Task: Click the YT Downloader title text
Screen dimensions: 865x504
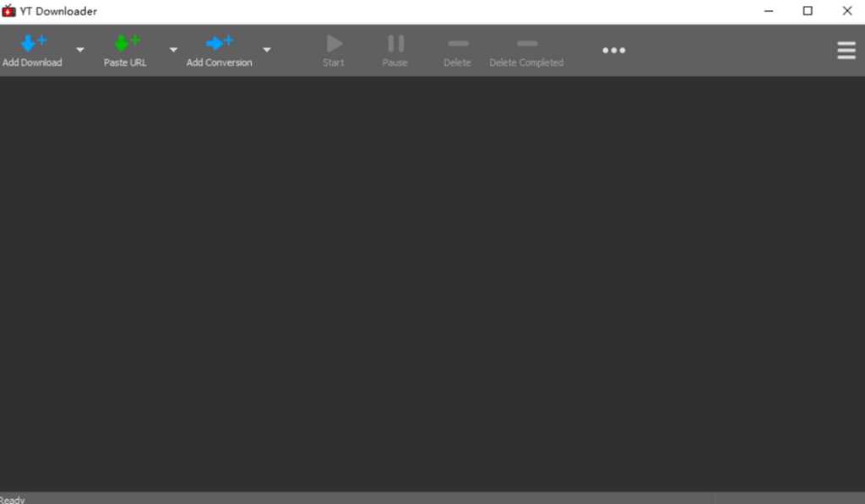Action: pyautogui.click(x=58, y=12)
